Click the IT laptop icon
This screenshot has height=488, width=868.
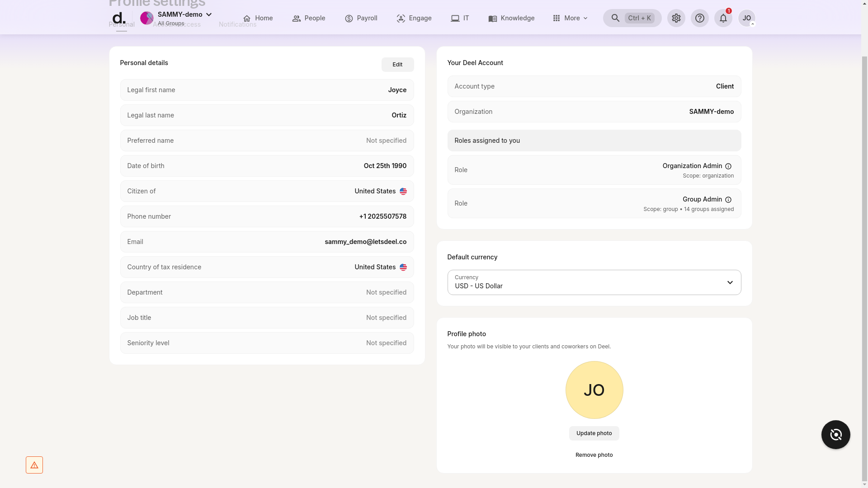[x=455, y=19]
